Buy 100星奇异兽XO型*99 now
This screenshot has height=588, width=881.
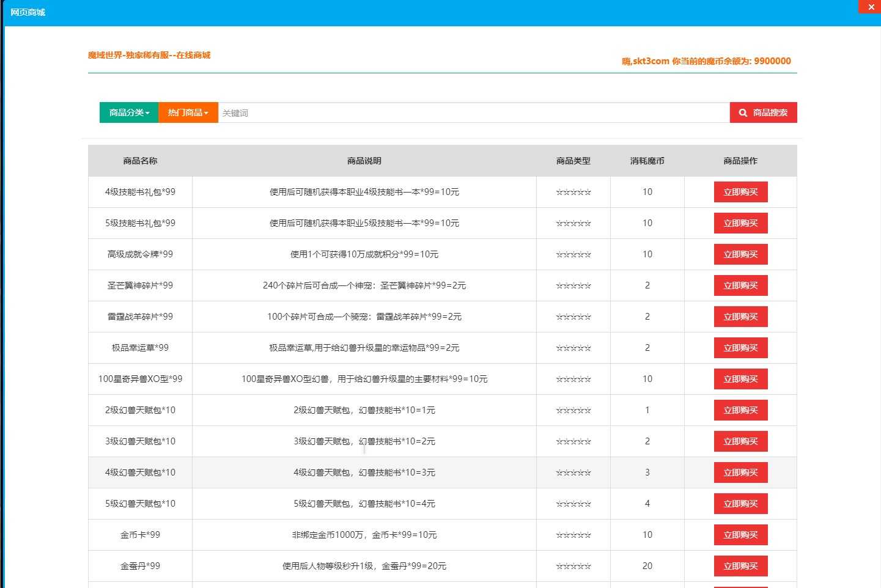point(740,379)
